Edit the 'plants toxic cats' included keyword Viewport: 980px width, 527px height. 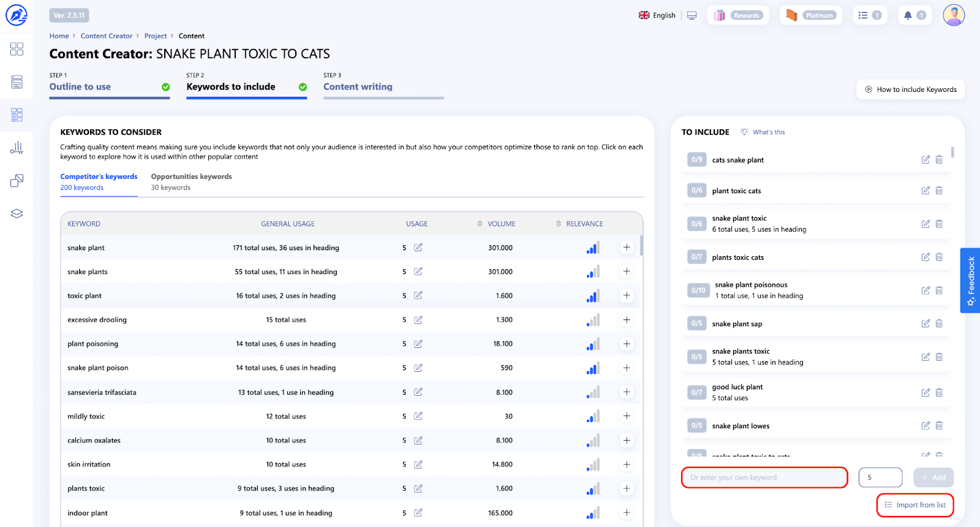tap(925, 257)
